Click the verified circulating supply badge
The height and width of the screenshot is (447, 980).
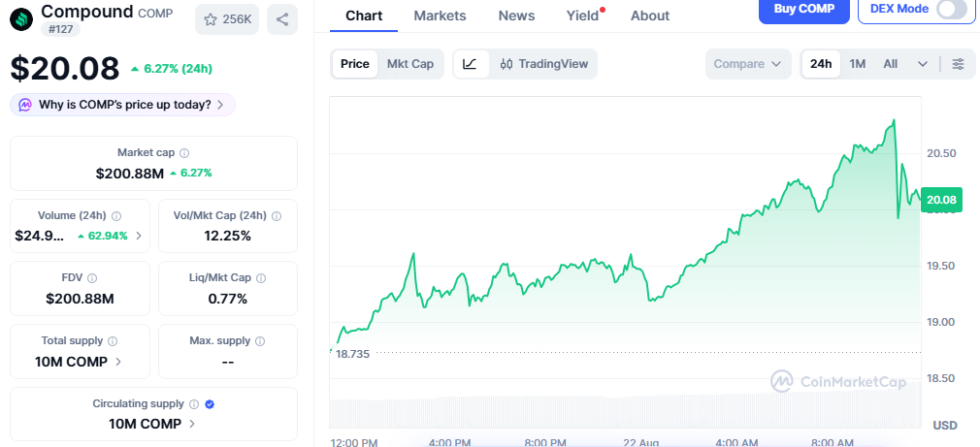pos(210,404)
